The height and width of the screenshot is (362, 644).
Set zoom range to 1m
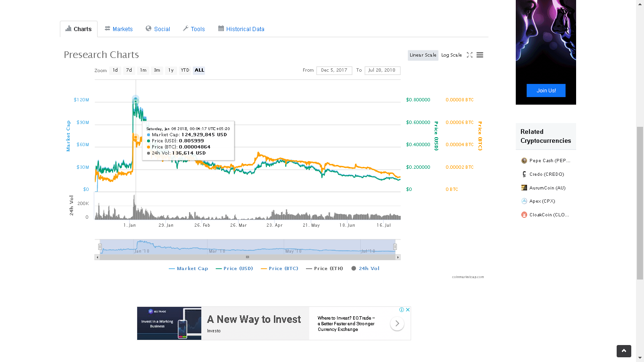[x=143, y=70]
